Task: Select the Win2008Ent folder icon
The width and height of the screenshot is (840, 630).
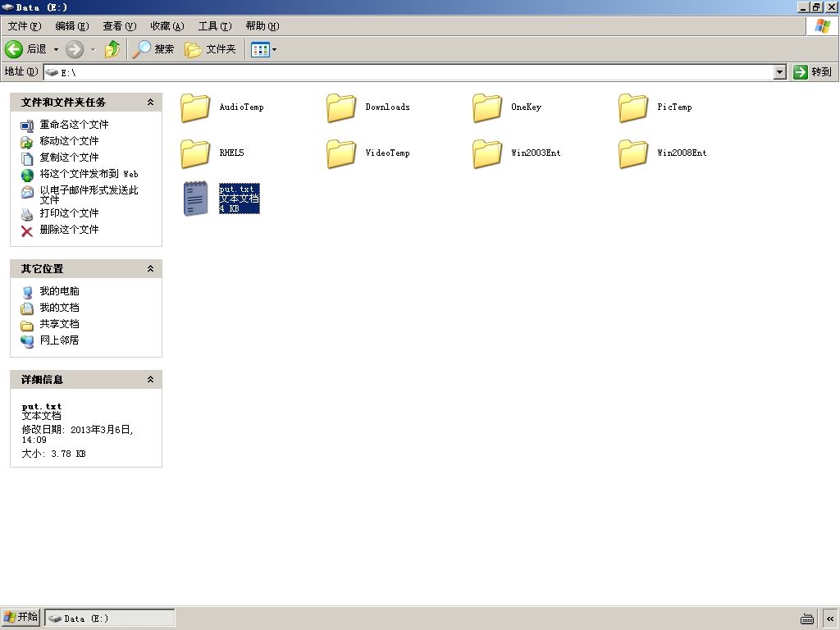Action: click(632, 153)
